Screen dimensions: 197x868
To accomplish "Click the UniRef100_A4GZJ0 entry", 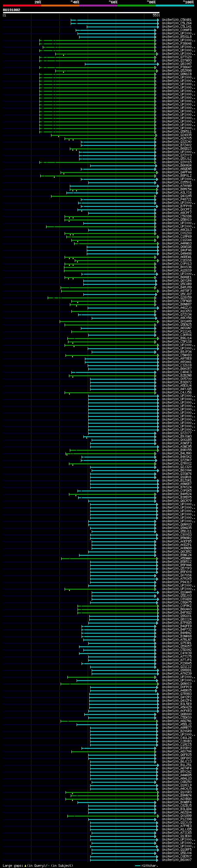I will [x=176, y=308].
